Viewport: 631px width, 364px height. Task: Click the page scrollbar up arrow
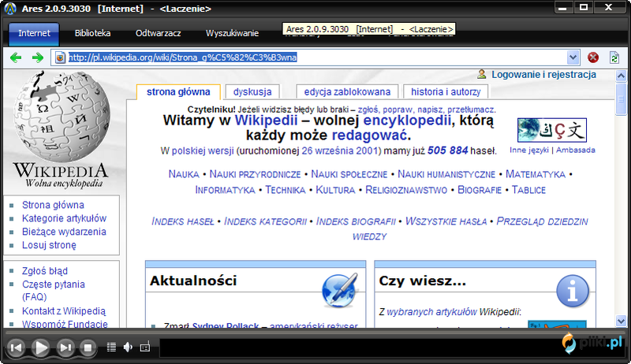coord(621,76)
